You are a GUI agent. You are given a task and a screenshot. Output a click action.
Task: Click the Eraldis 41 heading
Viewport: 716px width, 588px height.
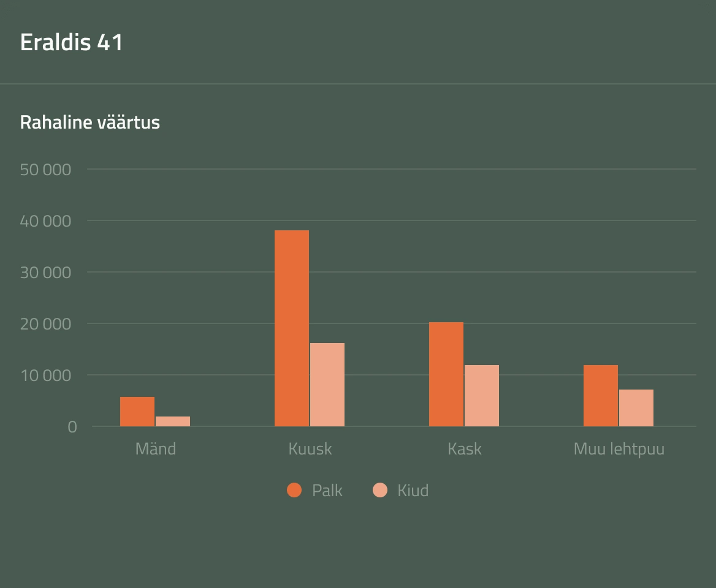click(x=72, y=42)
